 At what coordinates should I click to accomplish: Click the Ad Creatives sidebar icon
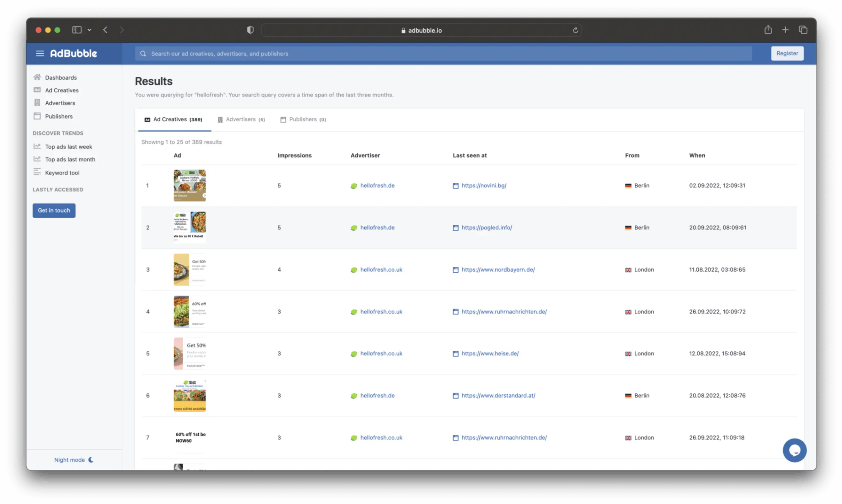37,90
